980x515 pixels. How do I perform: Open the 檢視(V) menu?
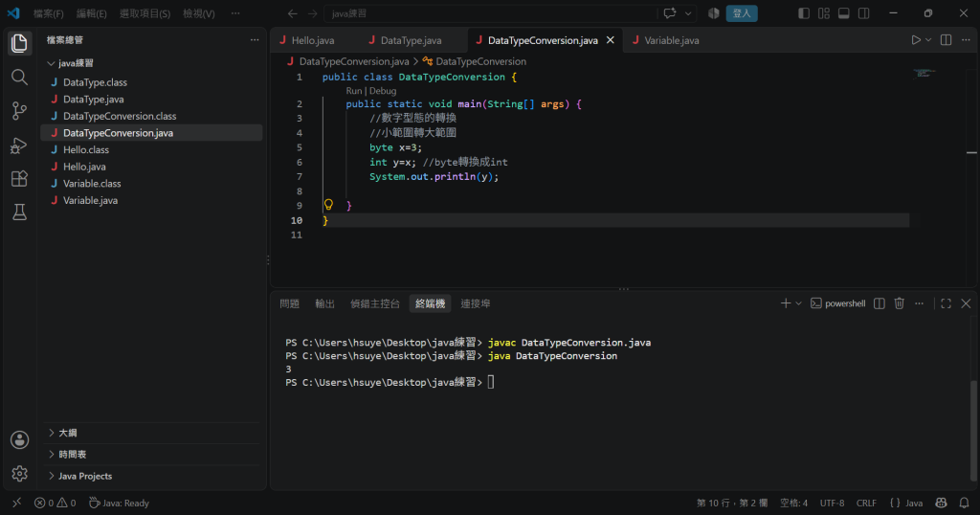point(199,13)
